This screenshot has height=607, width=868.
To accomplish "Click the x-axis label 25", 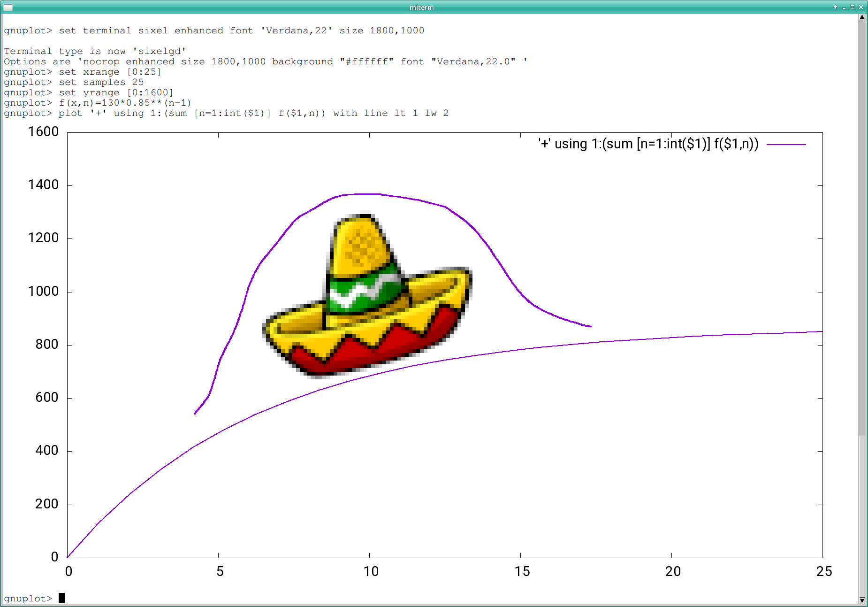I will click(824, 571).
